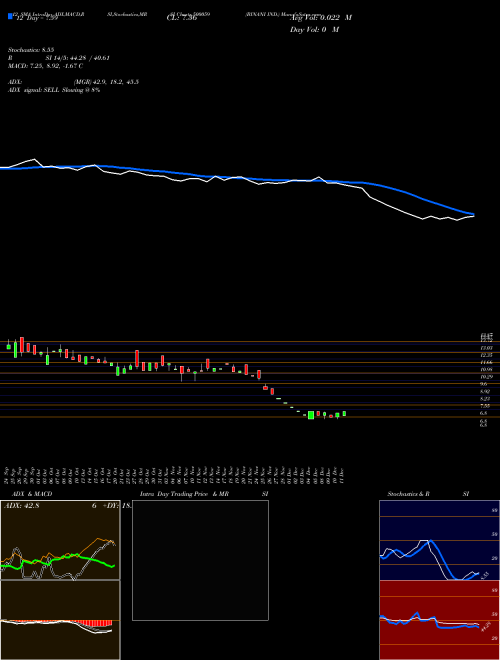The image size is (500, 660).
Task: Click the end of the blue SMA line
Action: point(473,214)
